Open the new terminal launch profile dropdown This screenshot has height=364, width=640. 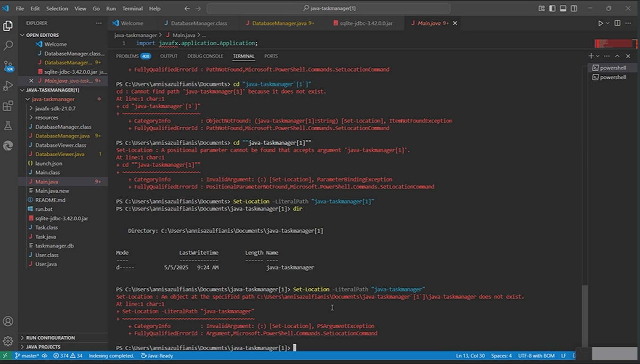pyautogui.click(x=598, y=56)
